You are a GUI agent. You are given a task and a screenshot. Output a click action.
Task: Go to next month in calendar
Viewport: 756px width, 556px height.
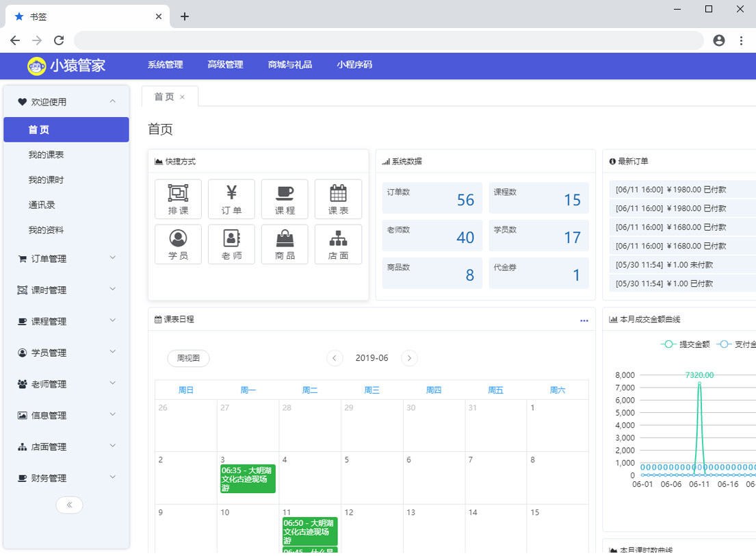(409, 358)
